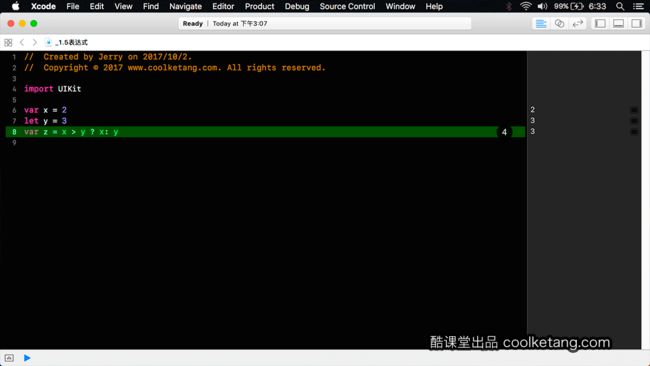The image size is (650, 366).
Task: Click the 'var x = 2' line
Action: (45, 110)
